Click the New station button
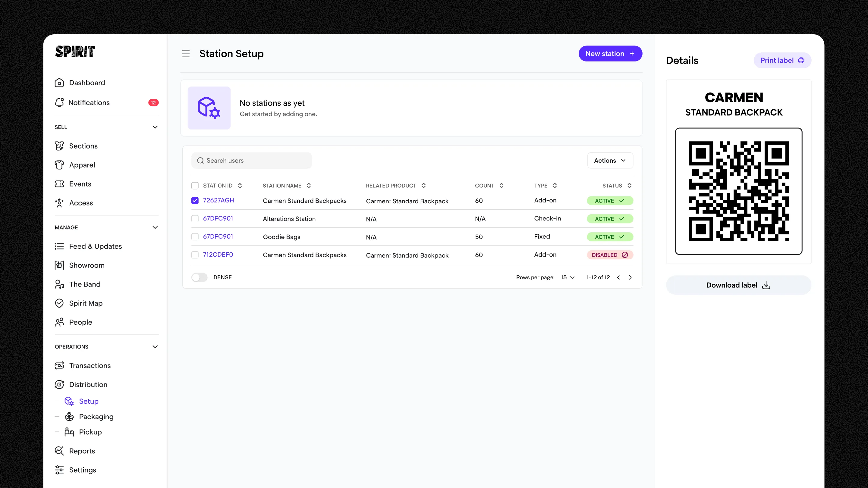 click(610, 54)
